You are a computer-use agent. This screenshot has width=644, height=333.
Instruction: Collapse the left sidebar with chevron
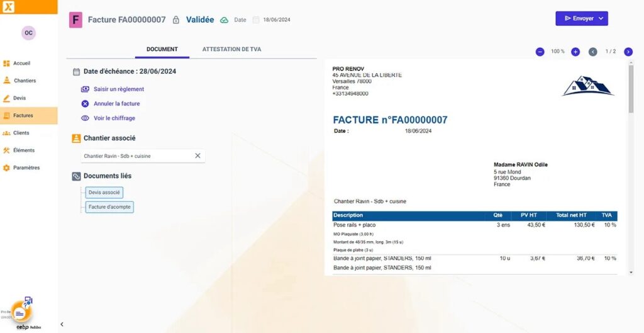(62, 324)
